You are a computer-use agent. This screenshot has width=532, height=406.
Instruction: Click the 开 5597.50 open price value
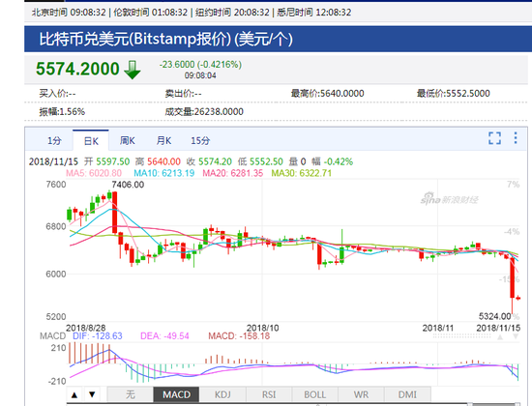point(107,161)
